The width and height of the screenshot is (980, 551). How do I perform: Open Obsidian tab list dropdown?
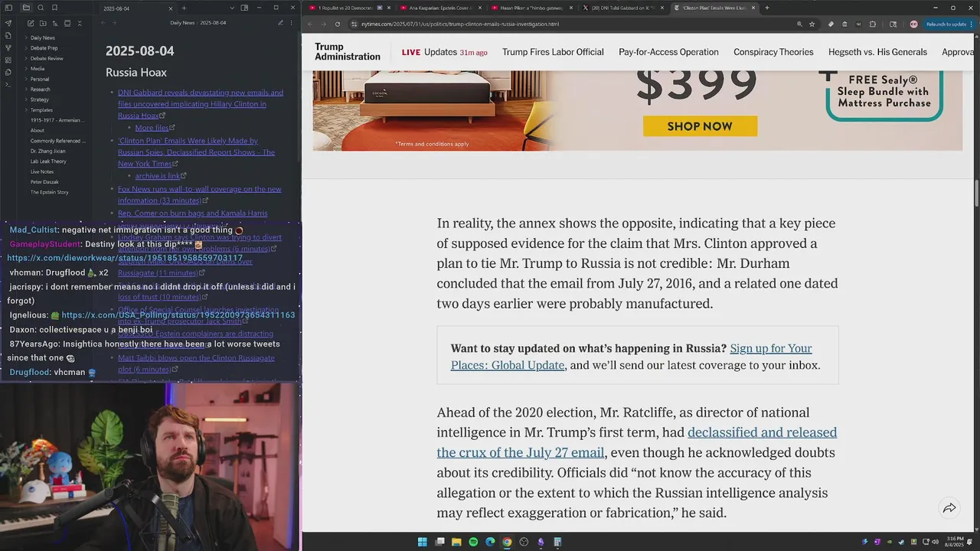pos(232,8)
